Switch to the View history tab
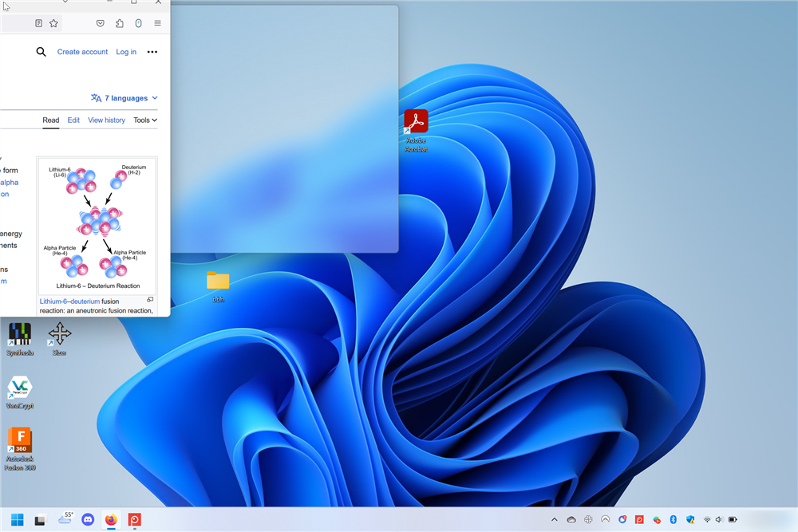Screen dimensions: 798x532 (106, 120)
